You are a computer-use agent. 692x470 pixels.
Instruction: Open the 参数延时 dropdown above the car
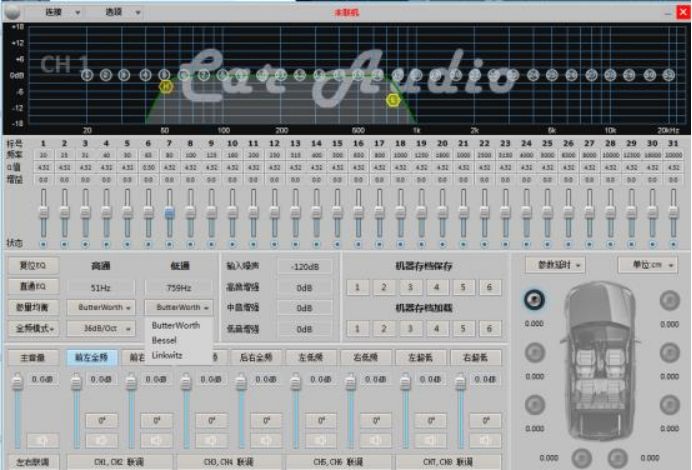click(x=555, y=265)
